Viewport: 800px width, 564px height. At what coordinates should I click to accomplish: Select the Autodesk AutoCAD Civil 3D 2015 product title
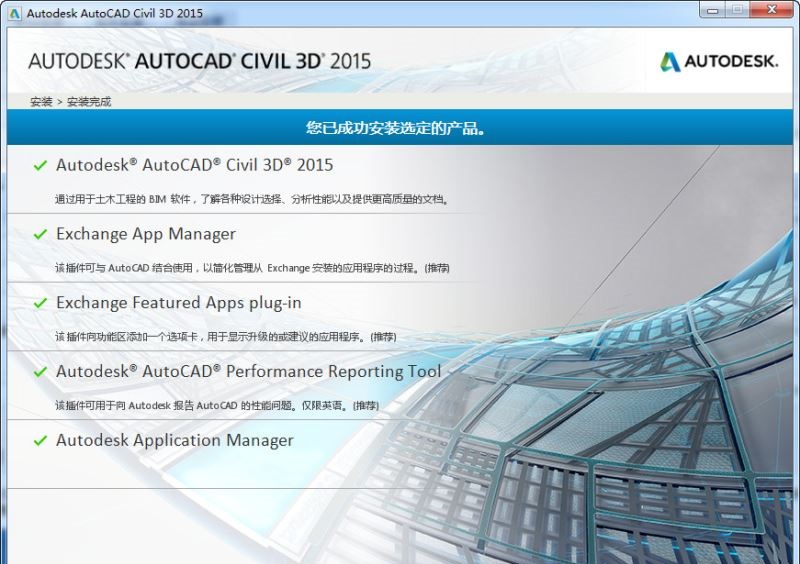point(194,165)
